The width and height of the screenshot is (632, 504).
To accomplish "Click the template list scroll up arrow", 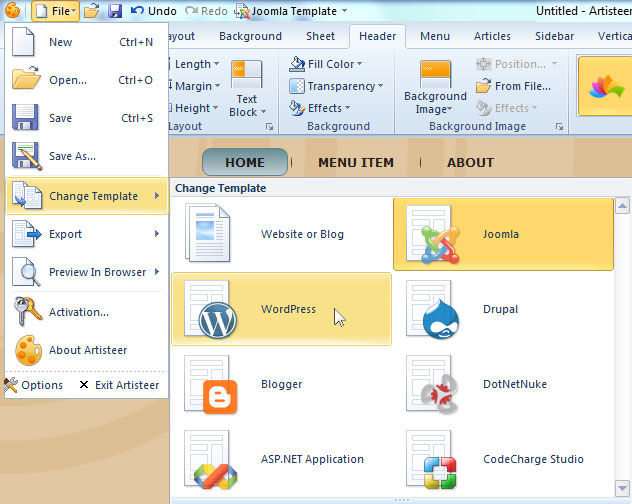I will pyautogui.click(x=622, y=206).
